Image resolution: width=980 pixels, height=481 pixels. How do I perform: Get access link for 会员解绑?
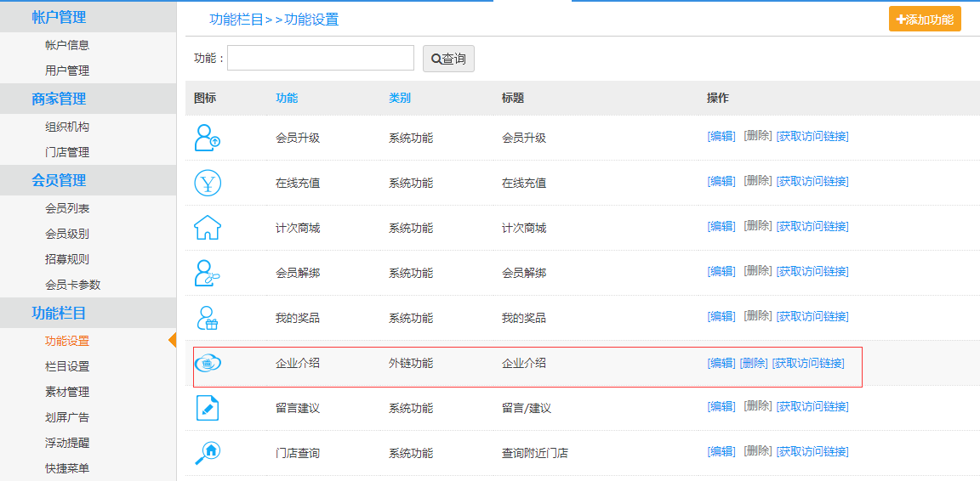coord(812,271)
